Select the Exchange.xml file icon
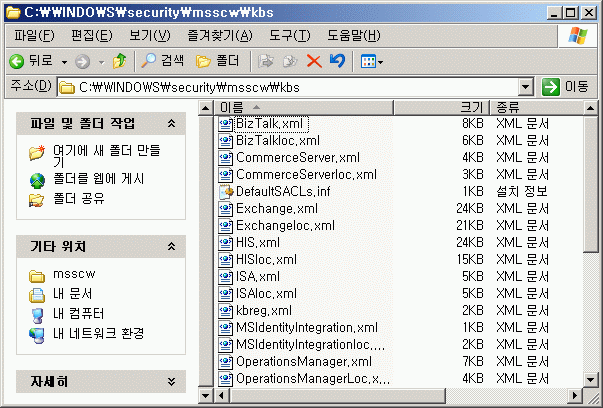This screenshot has height=408, width=603. (225, 209)
